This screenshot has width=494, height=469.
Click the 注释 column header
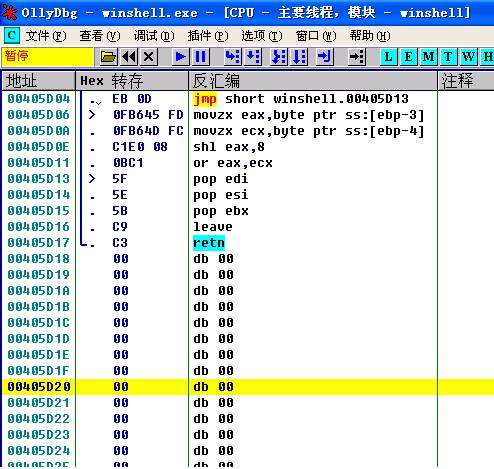pyautogui.click(x=466, y=81)
